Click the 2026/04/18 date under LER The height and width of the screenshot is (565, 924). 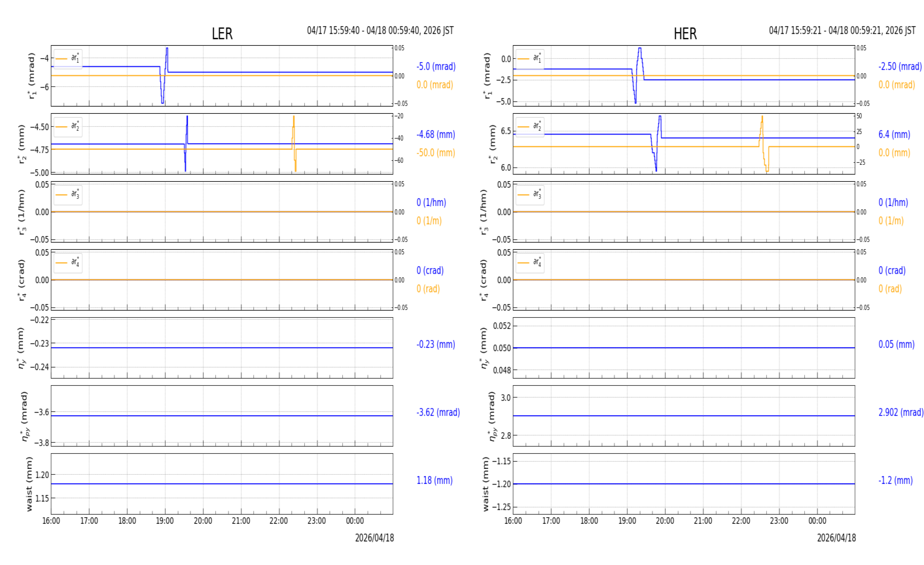tap(374, 538)
